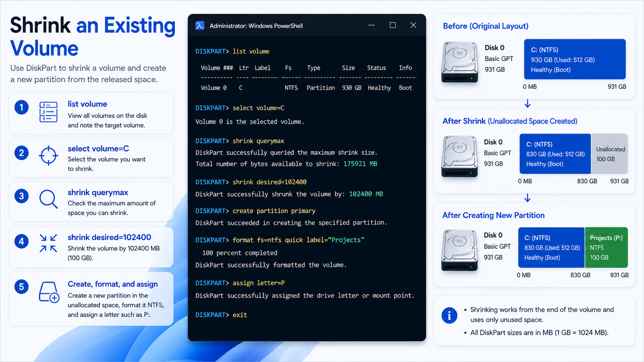Click the shrink querymax magnifier icon
Image resolution: width=644 pixels, height=362 pixels.
tap(48, 199)
